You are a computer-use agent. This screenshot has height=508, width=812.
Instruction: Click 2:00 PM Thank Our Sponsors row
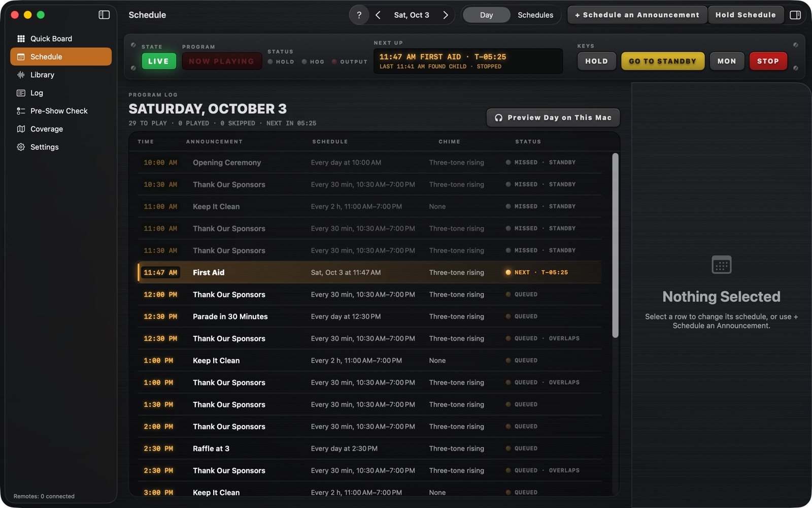[x=369, y=427]
